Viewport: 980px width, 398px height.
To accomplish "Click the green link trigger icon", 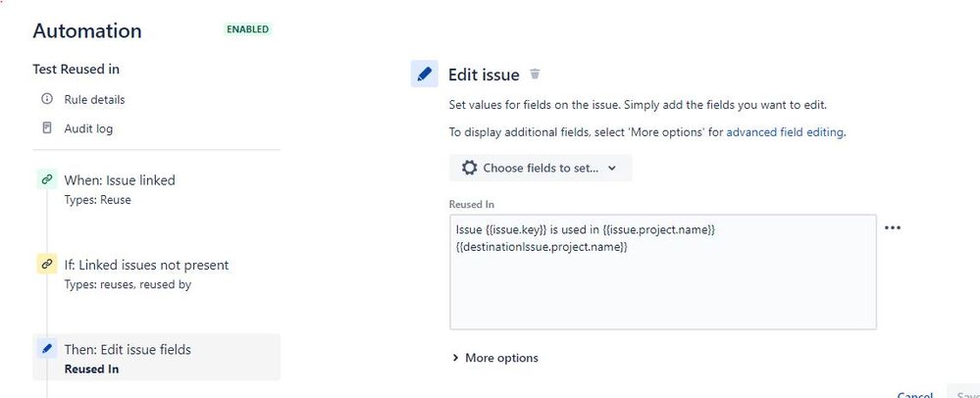I will click(x=47, y=179).
